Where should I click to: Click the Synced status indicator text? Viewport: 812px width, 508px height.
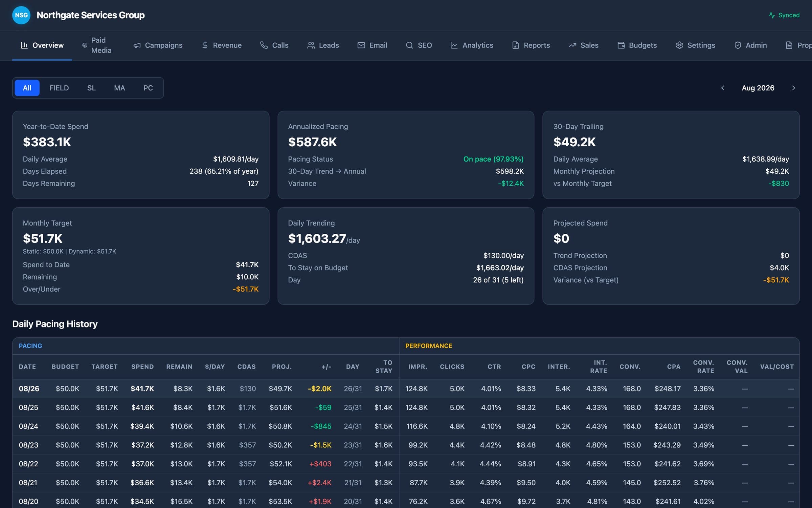coord(789,15)
